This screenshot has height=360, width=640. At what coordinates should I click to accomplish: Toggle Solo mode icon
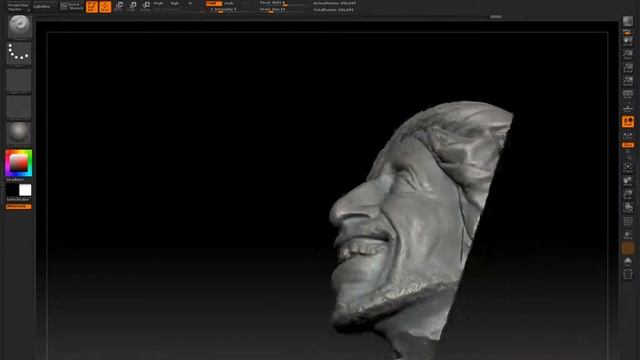[628, 261]
